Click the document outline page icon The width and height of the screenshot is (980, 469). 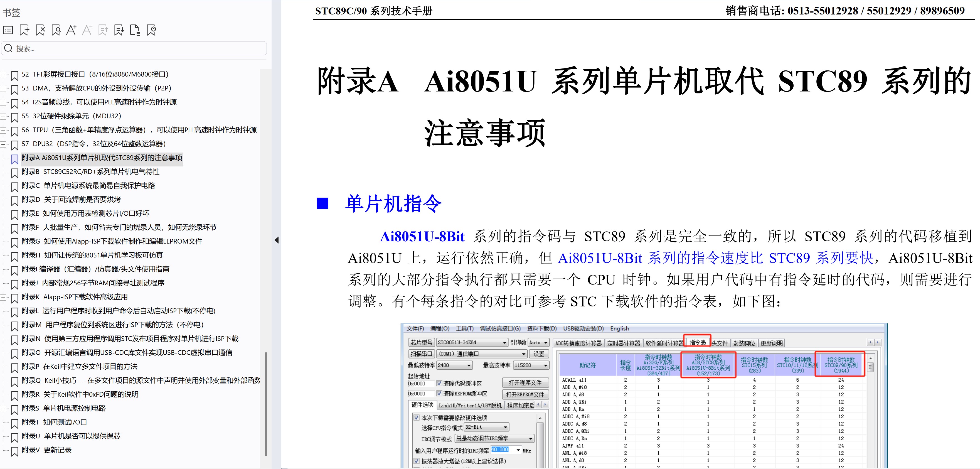pos(135,30)
